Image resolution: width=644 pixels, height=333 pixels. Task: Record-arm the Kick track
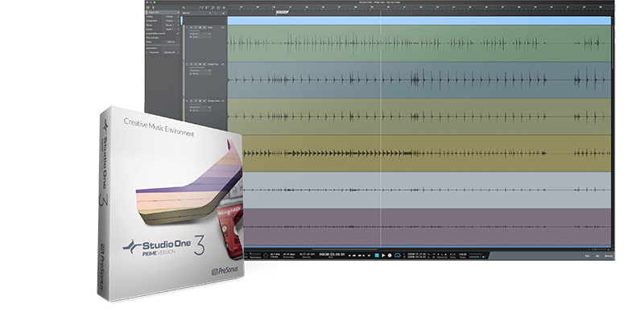200,27
